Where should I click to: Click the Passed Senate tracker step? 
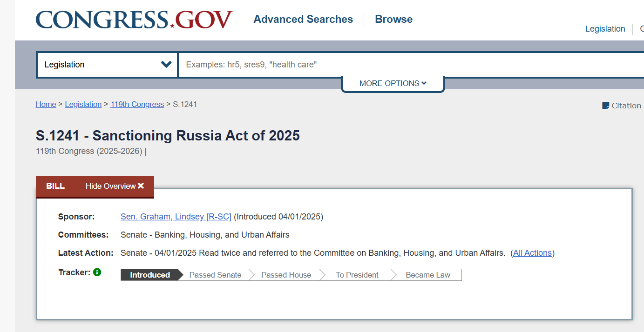click(x=215, y=275)
